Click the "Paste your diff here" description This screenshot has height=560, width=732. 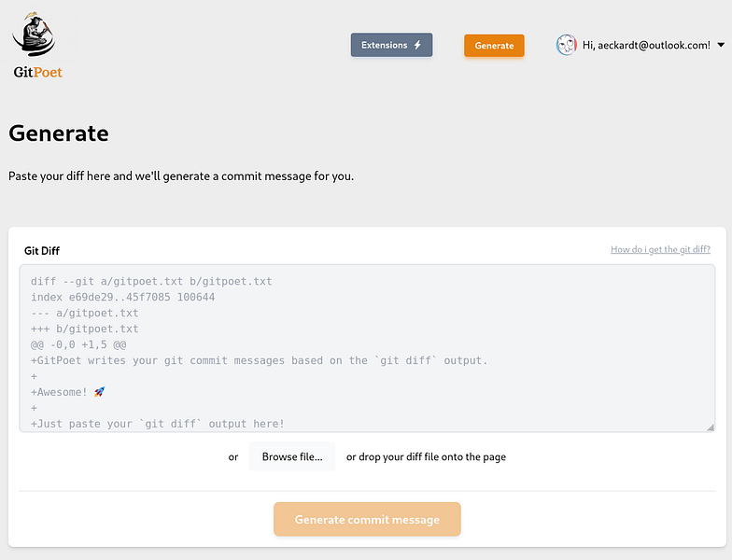pos(181,175)
